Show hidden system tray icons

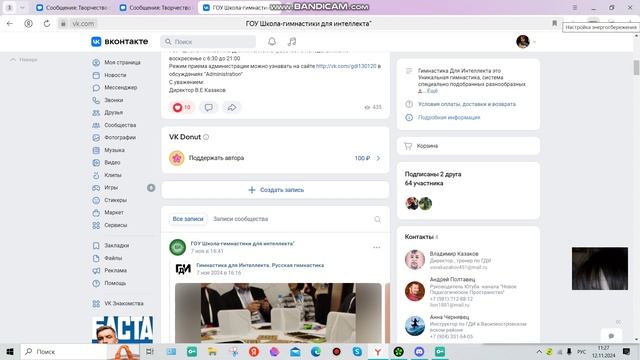coord(539,351)
